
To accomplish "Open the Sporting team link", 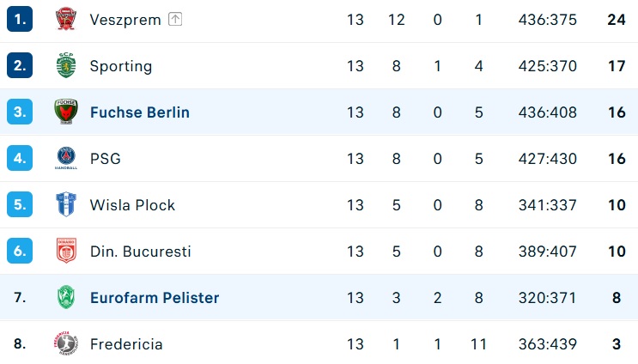I will (x=121, y=66).
